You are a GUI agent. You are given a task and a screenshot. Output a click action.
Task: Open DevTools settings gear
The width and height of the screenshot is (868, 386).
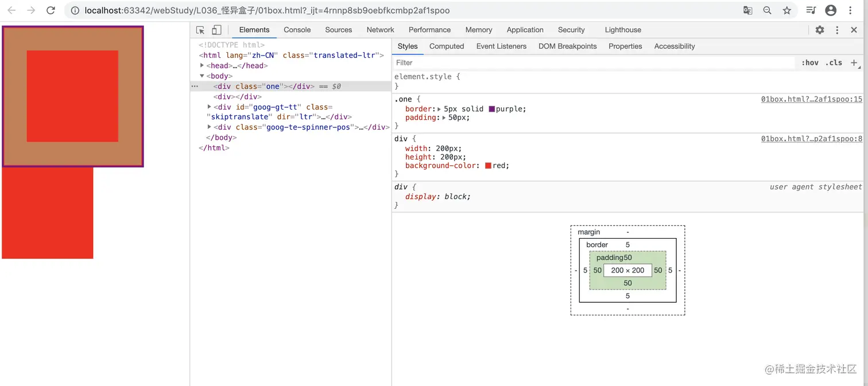820,30
